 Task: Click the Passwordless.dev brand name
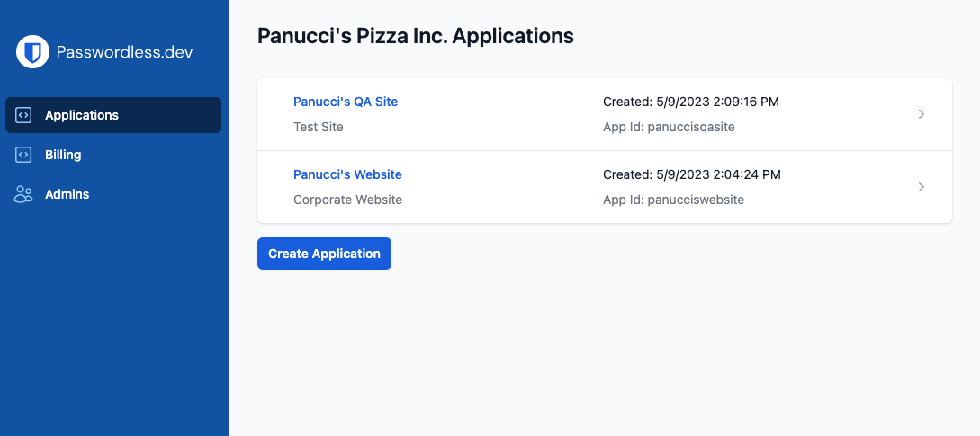(x=124, y=52)
